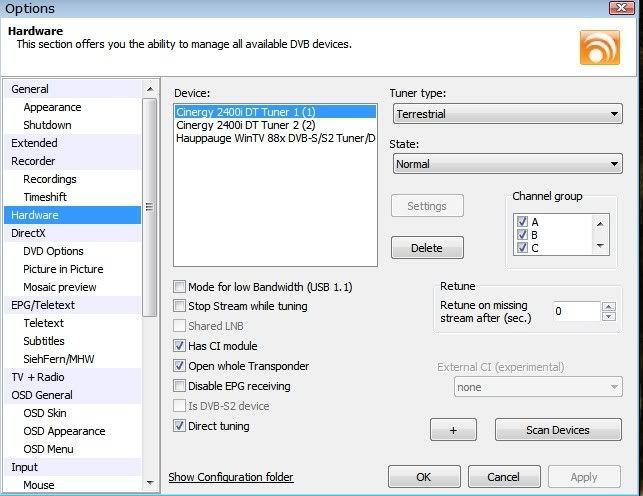
Task: Delete the selected device
Action: pyautogui.click(x=427, y=248)
